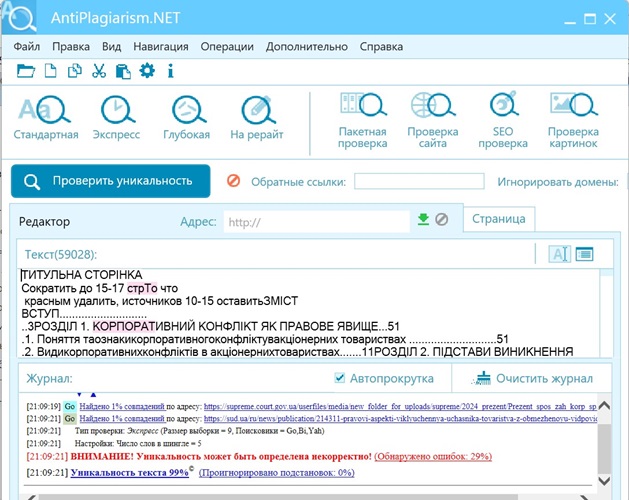
Task: Click the copy icon in toolbar
Action: [x=75, y=71]
